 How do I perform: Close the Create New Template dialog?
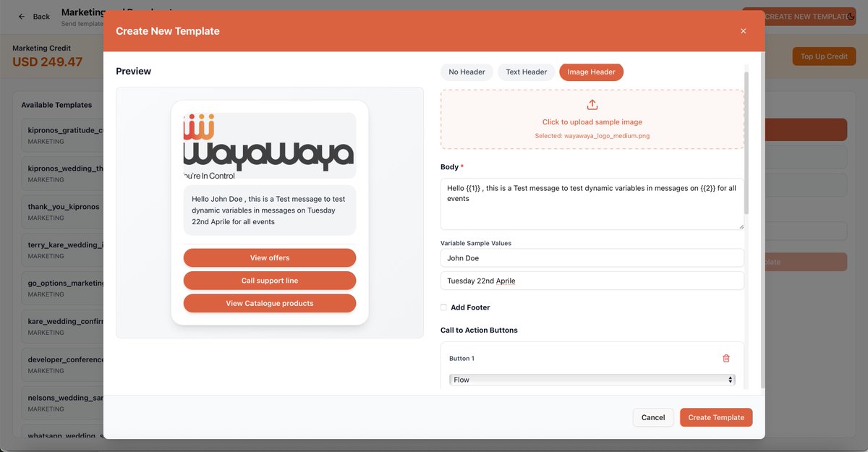pyautogui.click(x=743, y=31)
